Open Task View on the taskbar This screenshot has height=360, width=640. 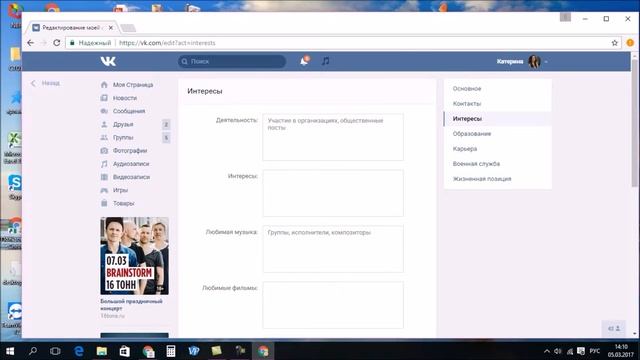click(55, 351)
